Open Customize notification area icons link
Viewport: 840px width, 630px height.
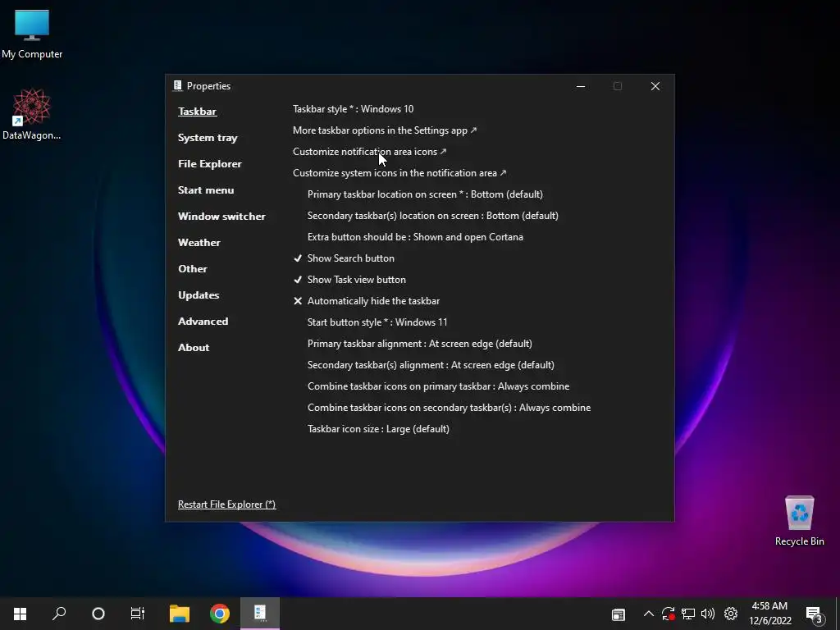point(370,152)
